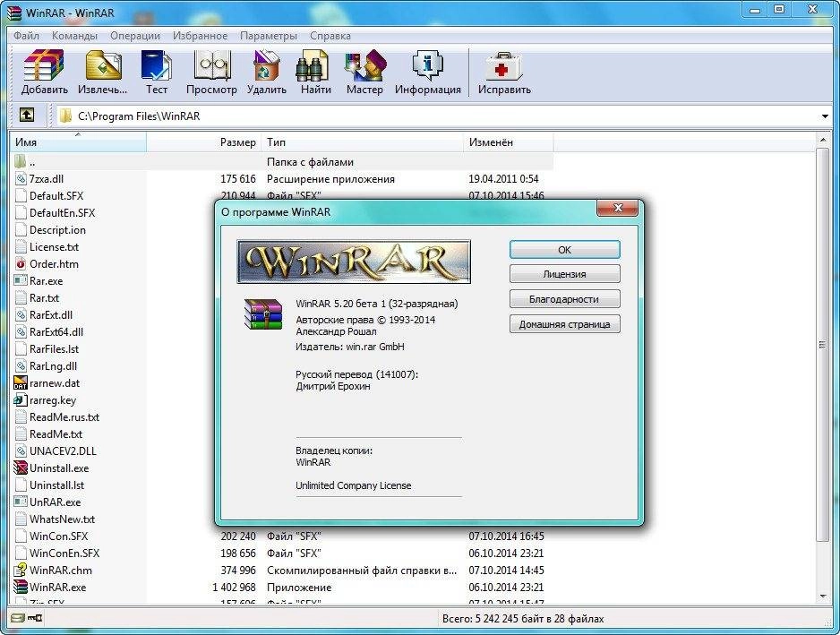The height and width of the screenshot is (635, 840).
Task: Select the WhatsNew.txt file
Action: pos(62,519)
